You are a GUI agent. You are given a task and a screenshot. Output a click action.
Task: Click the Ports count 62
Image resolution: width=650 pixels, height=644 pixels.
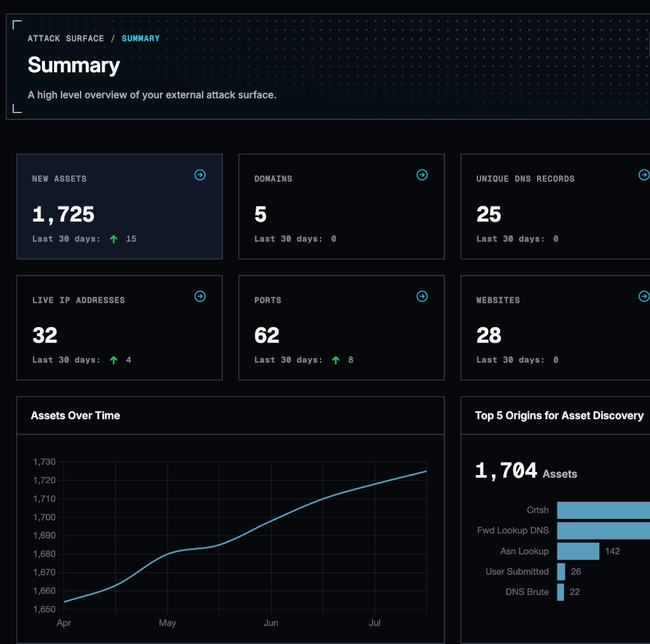267,335
